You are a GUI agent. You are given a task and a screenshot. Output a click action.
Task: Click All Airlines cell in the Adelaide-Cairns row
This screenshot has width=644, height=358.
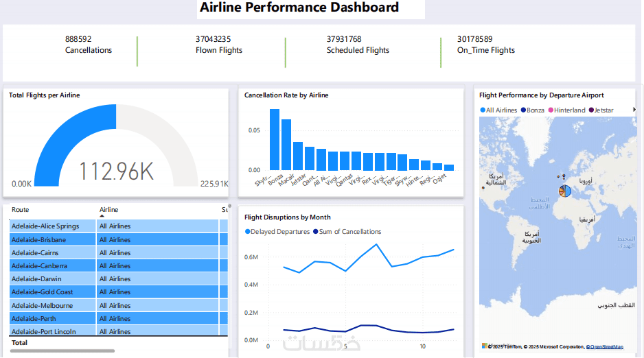click(x=158, y=252)
